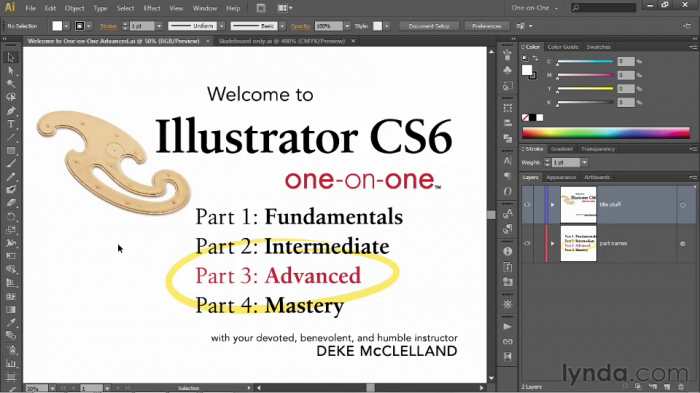The width and height of the screenshot is (700, 393).
Task: Switch to the Artboards tab
Action: [597, 177]
